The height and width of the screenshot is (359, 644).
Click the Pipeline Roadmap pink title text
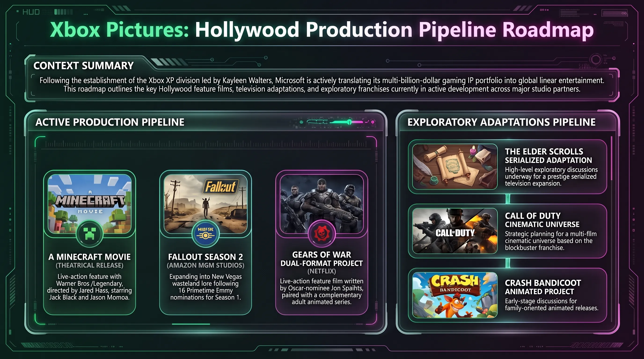pos(506,30)
